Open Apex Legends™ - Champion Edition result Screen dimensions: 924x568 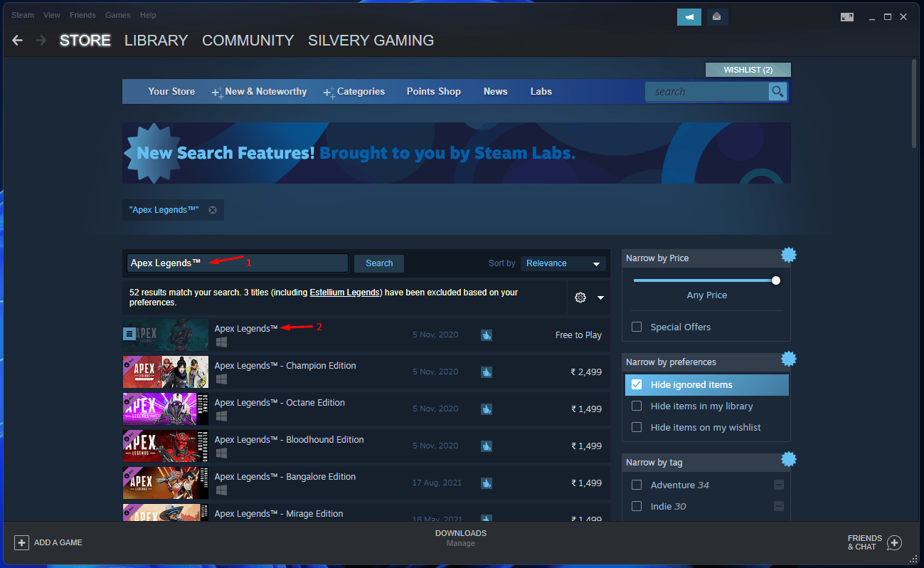366,372
